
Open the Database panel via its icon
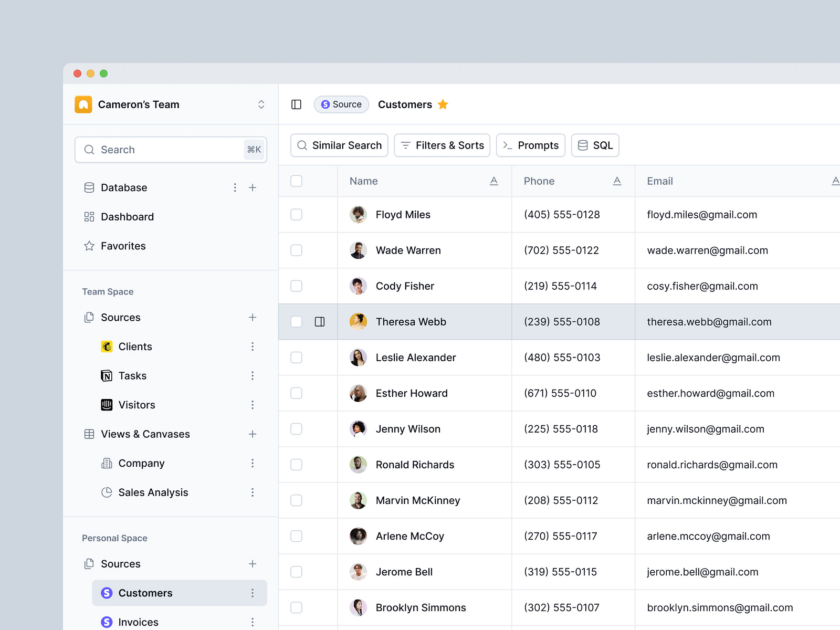tap(88, 187)
